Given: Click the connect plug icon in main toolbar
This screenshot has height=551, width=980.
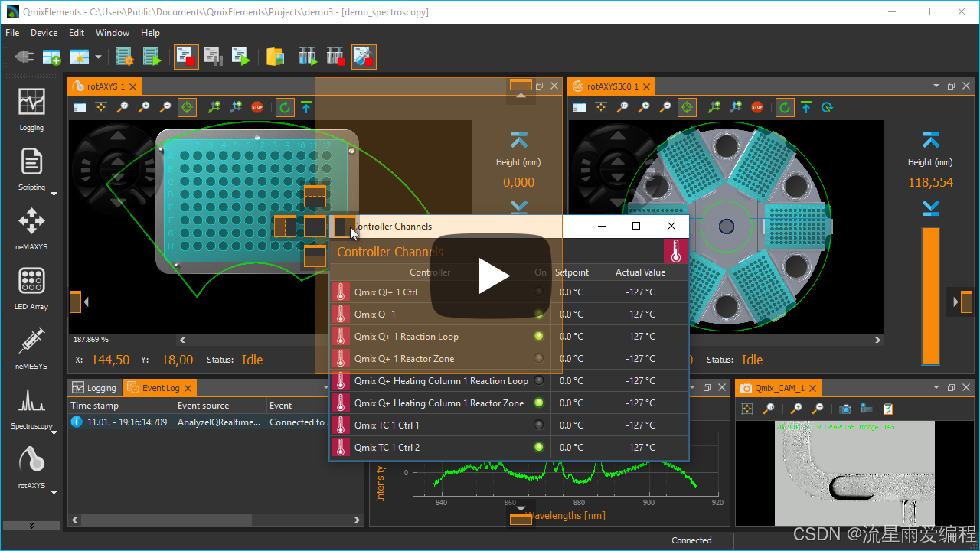Looking at the screenshot, I should [x=25, y=57].
